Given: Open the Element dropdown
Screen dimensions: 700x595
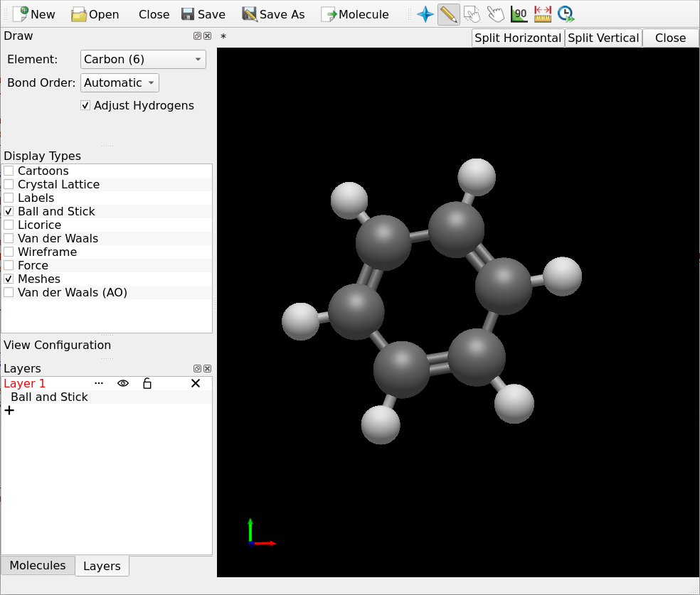Looking at the screenshot, I should [x=143, y=59].
